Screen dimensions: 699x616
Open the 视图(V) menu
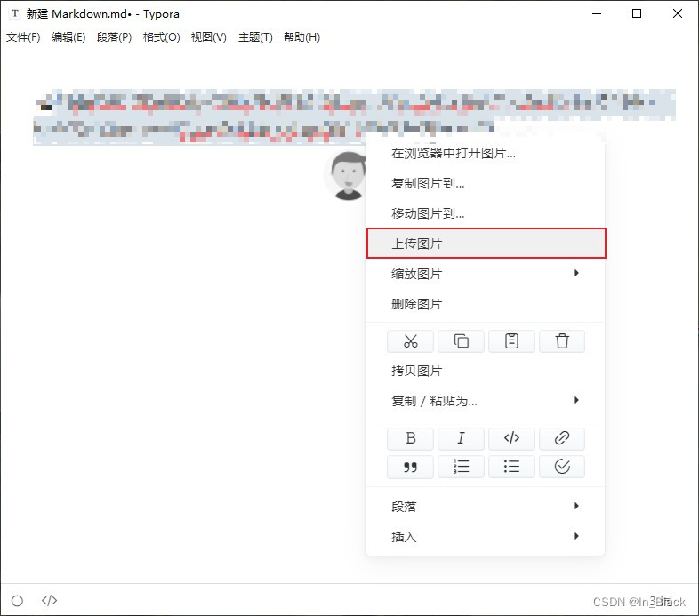pyautogui.click(x=209, y=37)
